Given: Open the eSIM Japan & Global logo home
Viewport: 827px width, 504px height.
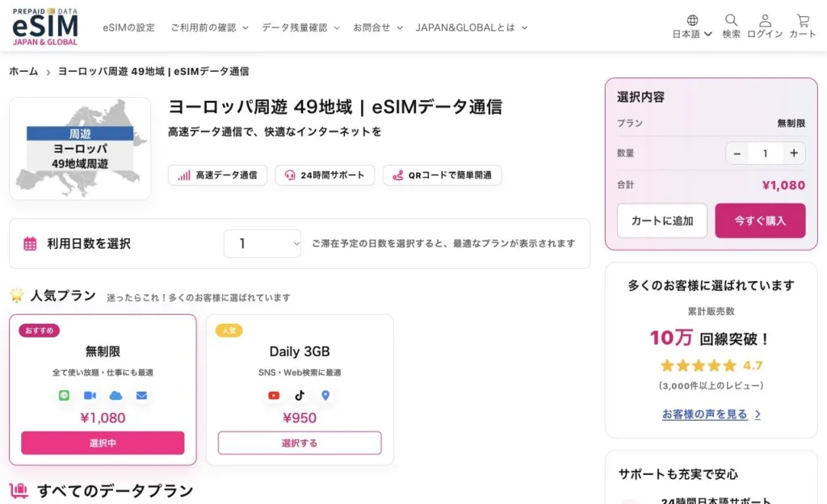Looking at the screenshot, I should pyautogui.click(x=45, y=27).
